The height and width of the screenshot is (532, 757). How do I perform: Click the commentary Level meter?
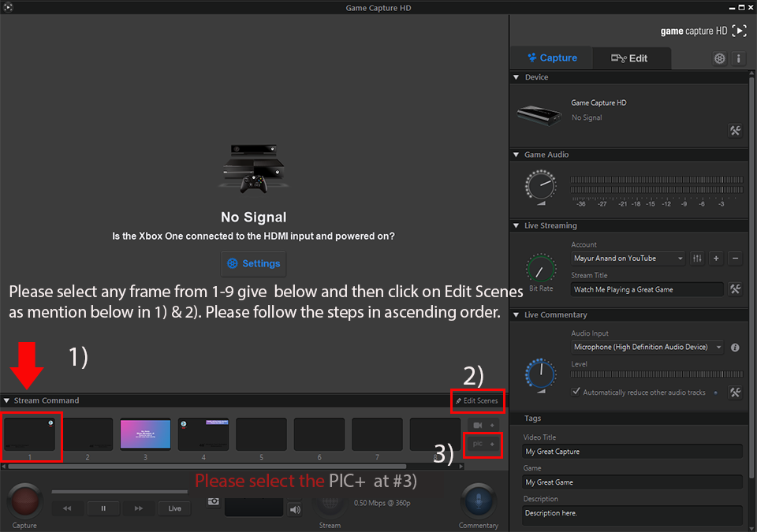pos(657,374)
